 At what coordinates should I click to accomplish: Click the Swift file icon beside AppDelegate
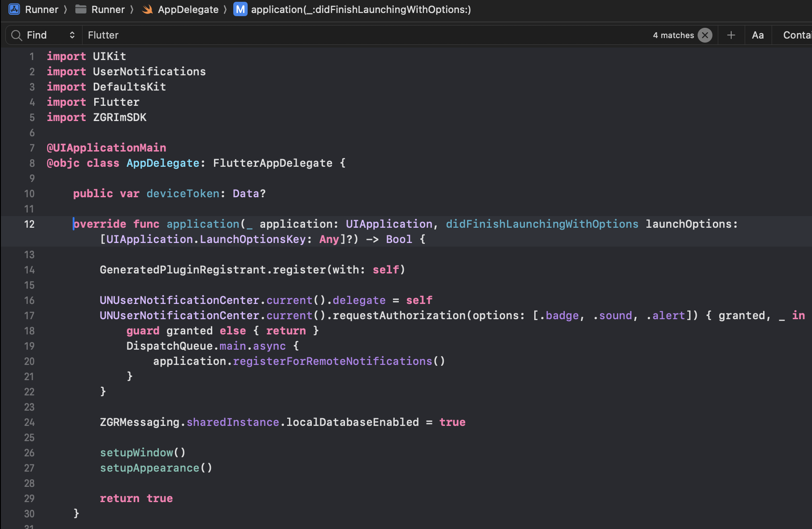click(x=147, y=9)
